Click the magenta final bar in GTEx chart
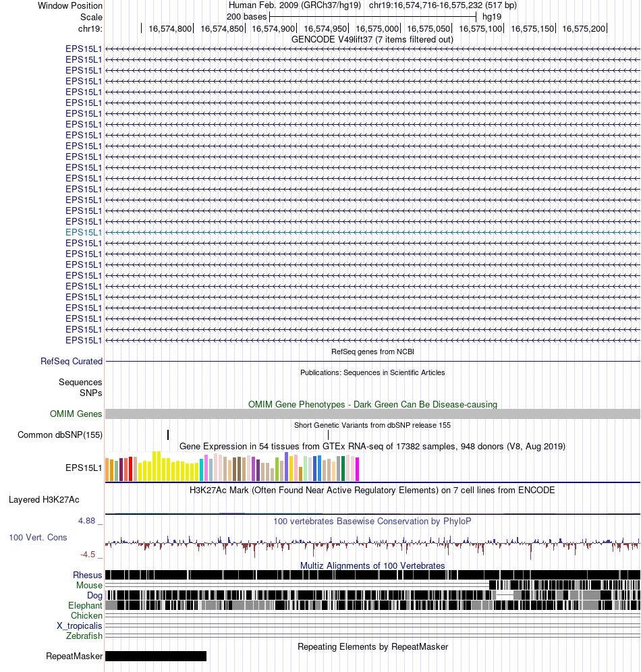 pos(358,470)
